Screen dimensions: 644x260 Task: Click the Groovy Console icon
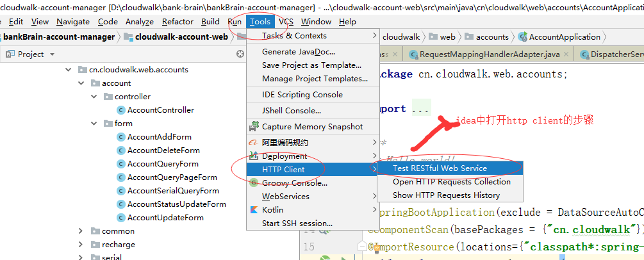[254, 183]
